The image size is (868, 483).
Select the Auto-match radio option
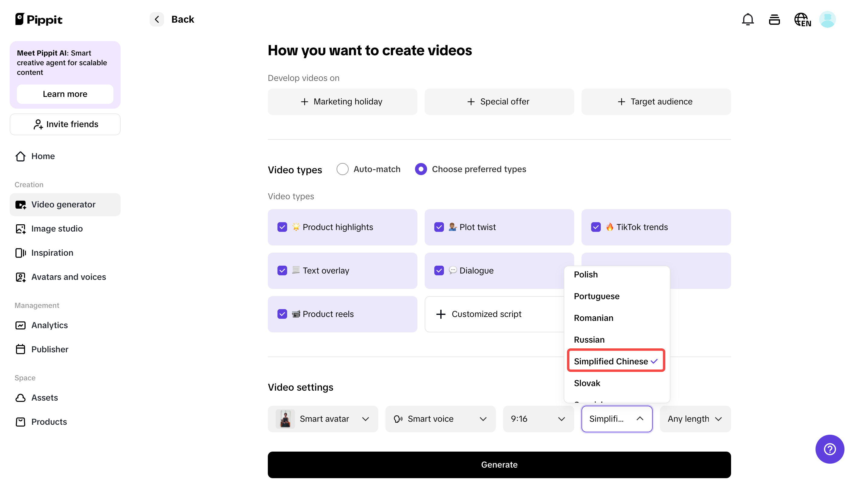click(342, 169)
